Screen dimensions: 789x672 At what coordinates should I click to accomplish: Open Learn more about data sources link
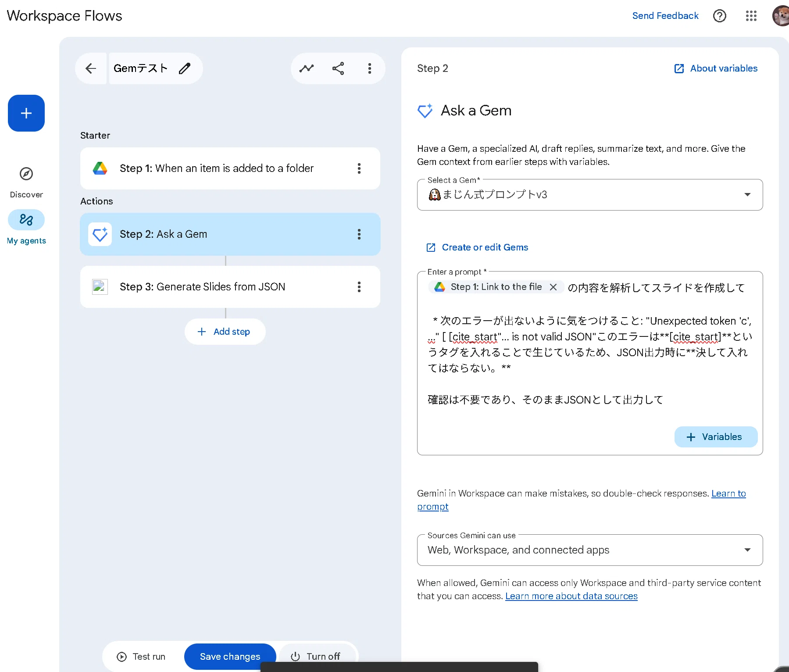click(571, 596)
